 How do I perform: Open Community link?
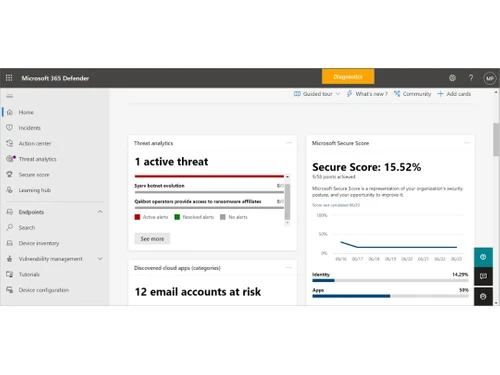tap(417, 94)
